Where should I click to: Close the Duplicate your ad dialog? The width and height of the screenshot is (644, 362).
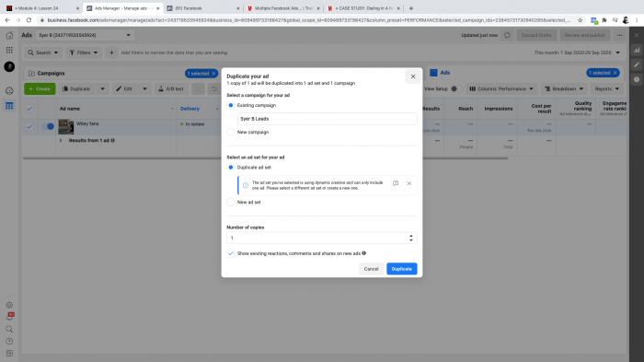click(x=413, y=76)
